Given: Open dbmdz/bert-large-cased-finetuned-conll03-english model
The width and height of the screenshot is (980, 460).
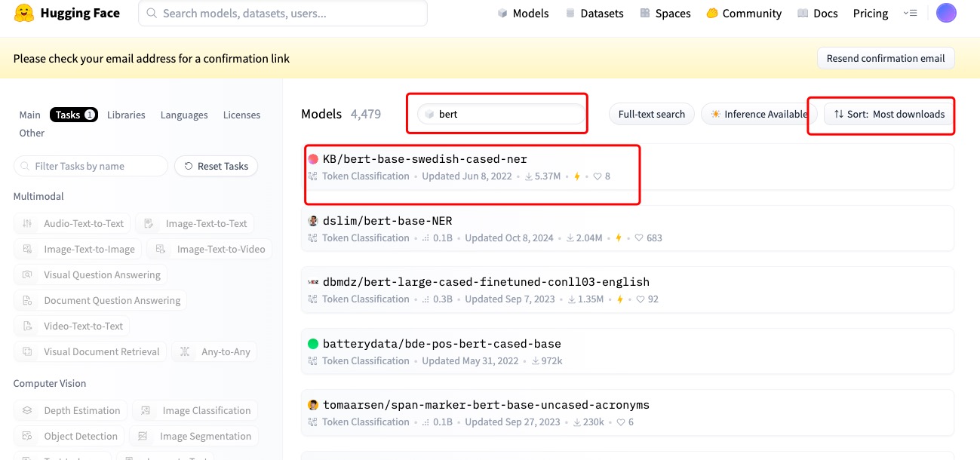Looking at the screenshot, I should pos(628,290).
